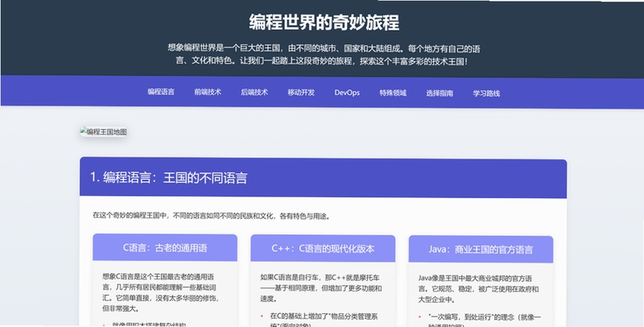Select the Java：商业王国的官方语言 card header

tap(481, 249)
